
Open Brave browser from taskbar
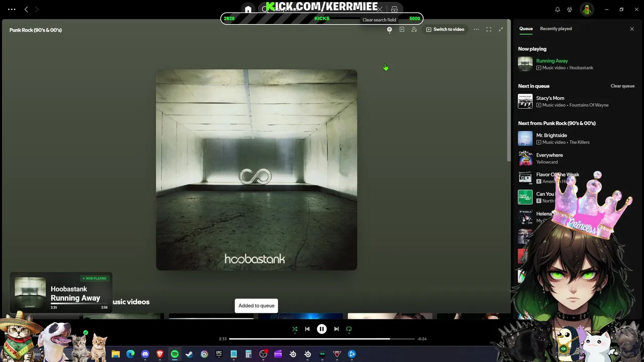(160, 354)
